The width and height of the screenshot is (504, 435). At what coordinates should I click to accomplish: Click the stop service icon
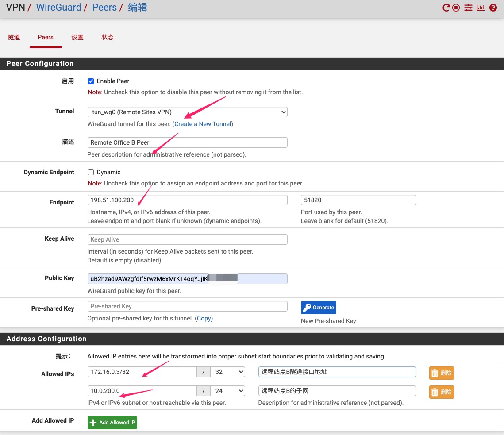pyautogui.click(x=457, y=8)
